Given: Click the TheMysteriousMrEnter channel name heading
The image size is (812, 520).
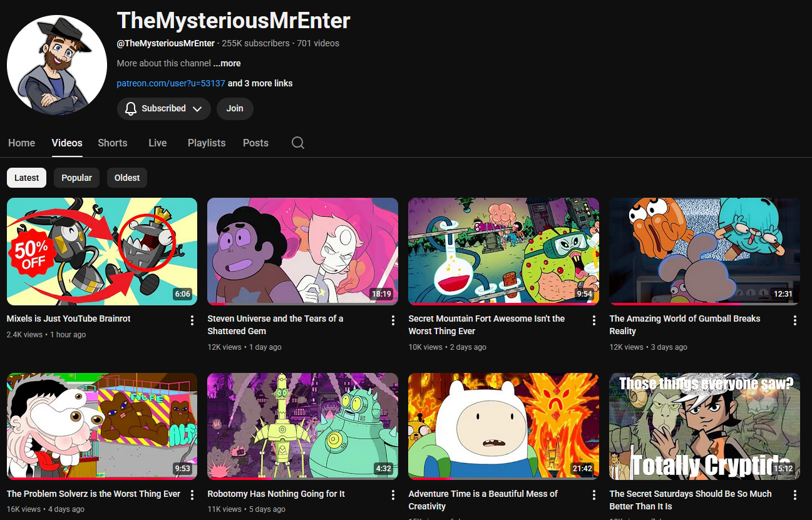Looking at the screenshot, I should point(234,21).
